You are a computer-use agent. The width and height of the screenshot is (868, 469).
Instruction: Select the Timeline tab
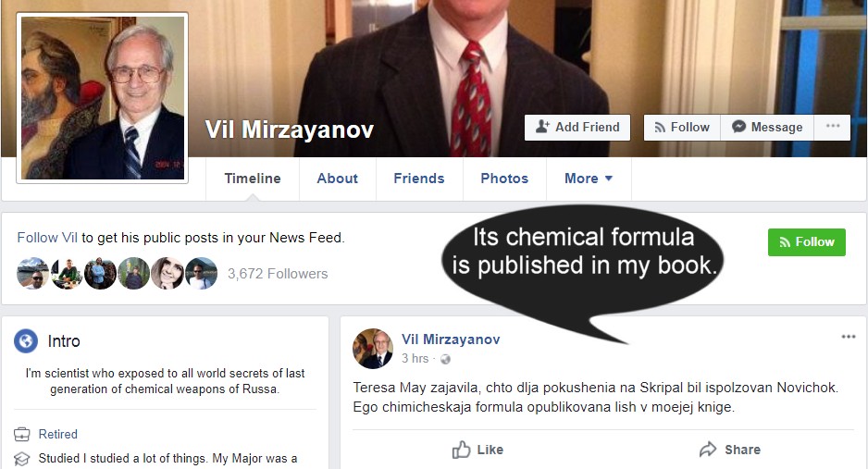click(x=253, y=179)
